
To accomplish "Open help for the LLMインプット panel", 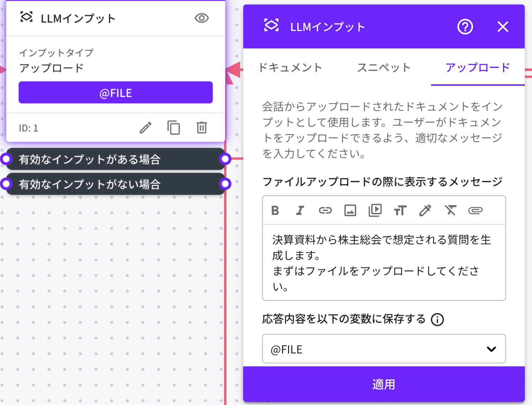I will tap(465, 27).
